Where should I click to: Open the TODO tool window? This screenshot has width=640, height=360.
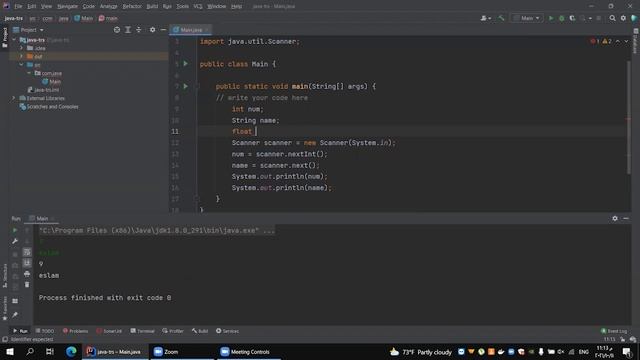click(x=45, y=331)
